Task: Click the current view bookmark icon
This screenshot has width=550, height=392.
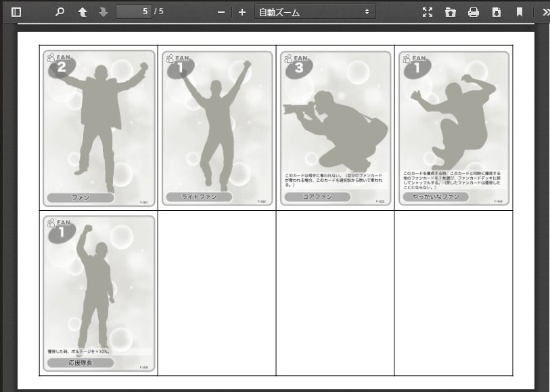Action: 520,12
